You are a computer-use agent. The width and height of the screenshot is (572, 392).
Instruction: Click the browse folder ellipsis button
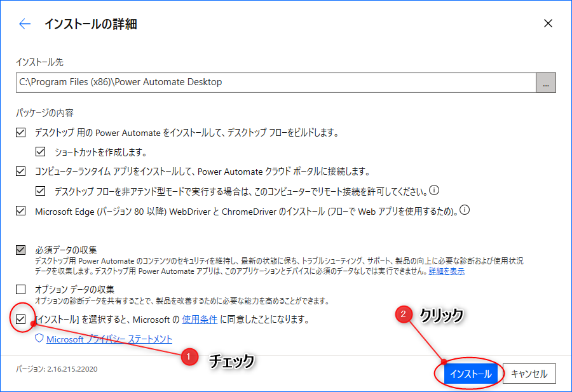click(x=546, y=83)
